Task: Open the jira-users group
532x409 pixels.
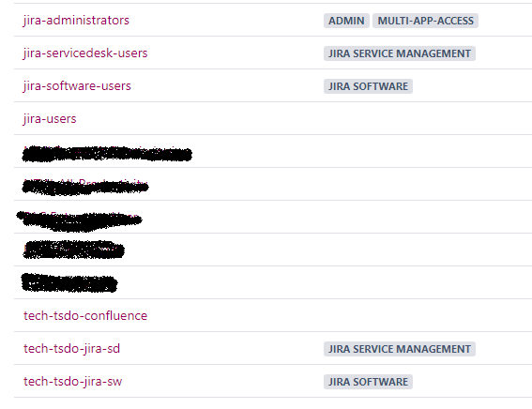Action: pos(50,119)
